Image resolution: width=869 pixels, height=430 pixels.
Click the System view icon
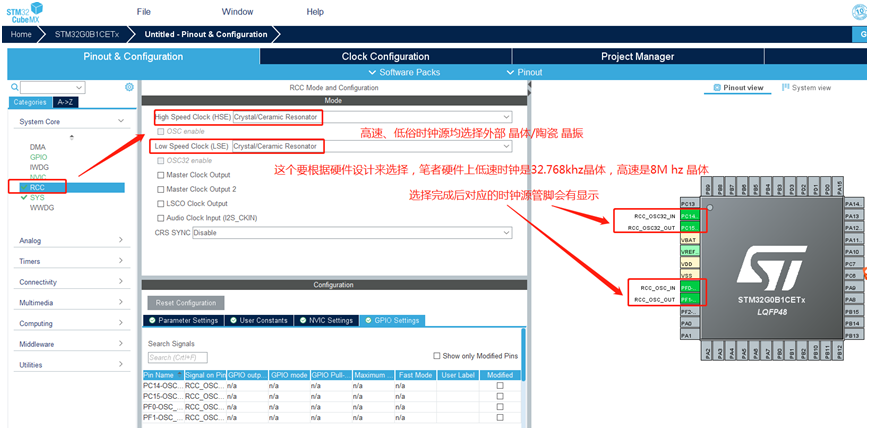click(785, 88)
